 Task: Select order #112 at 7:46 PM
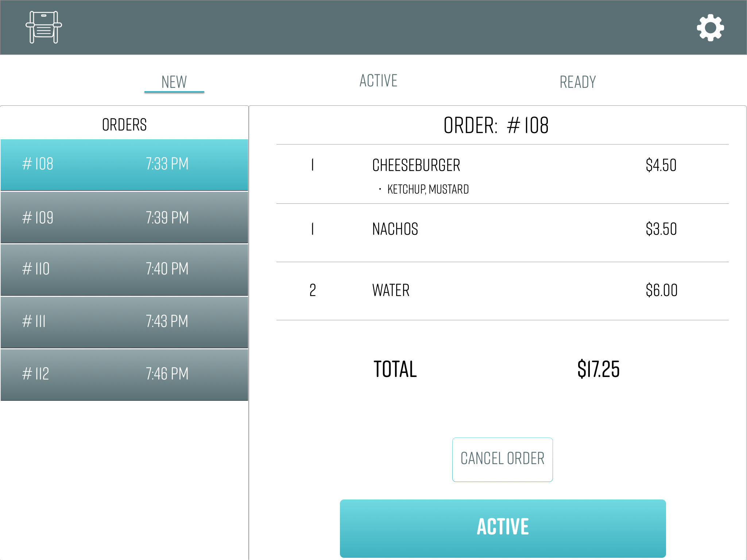124,375
